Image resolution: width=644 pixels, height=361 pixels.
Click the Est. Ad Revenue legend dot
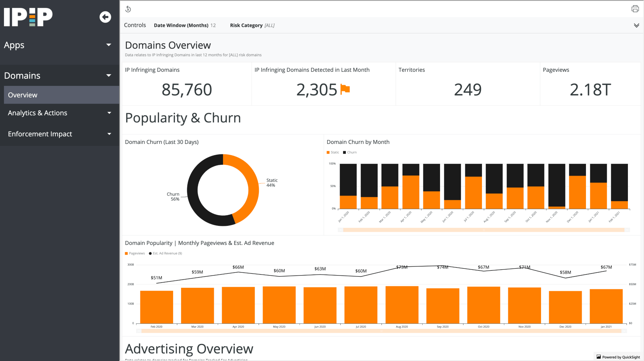(150, 253)
